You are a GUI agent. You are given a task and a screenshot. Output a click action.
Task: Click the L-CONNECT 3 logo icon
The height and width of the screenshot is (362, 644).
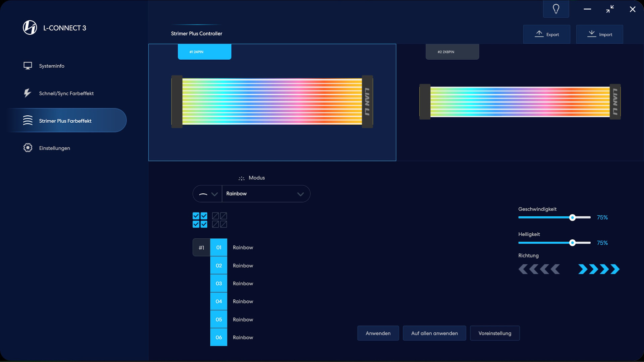coord(30,27)
